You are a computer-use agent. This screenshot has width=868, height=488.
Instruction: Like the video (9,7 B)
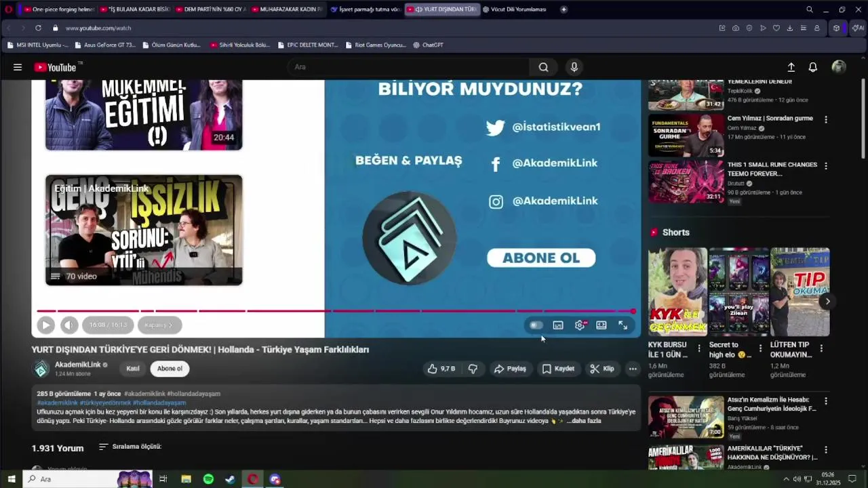click(x=441, y=369)
